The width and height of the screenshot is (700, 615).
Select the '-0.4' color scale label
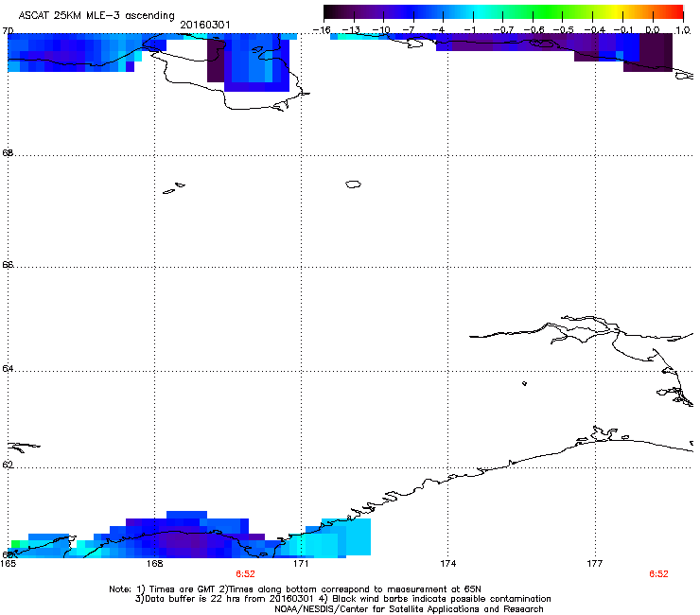(x=595, y=30)
